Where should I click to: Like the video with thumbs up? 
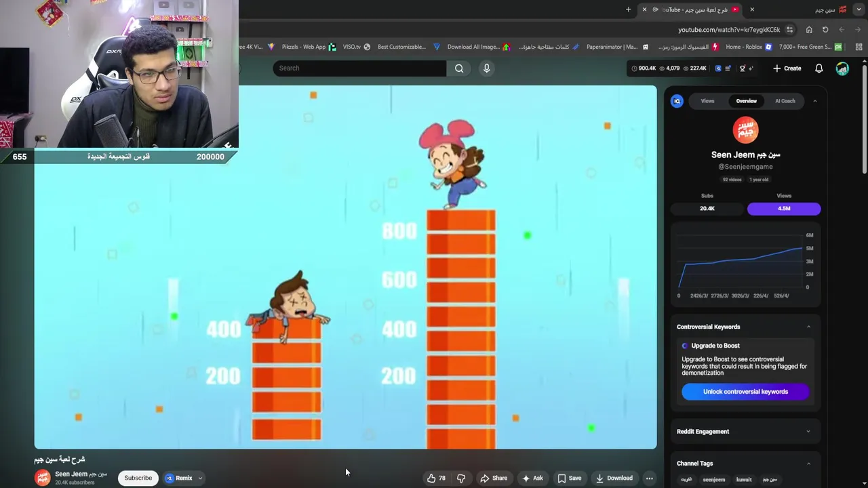pyautogui.click(x=436, y=478)
